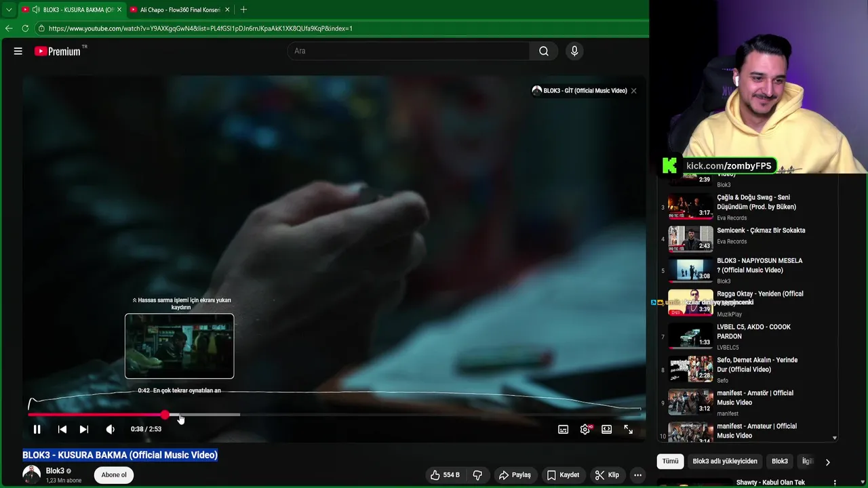This screenshot has height=488, width=868.
Task: Open the player settings gear
Action: point(585,429)
